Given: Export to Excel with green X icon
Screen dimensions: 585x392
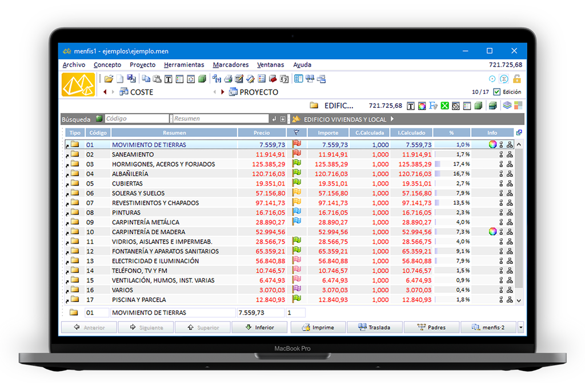Looking at the screenshot, I should coord(444,106).
